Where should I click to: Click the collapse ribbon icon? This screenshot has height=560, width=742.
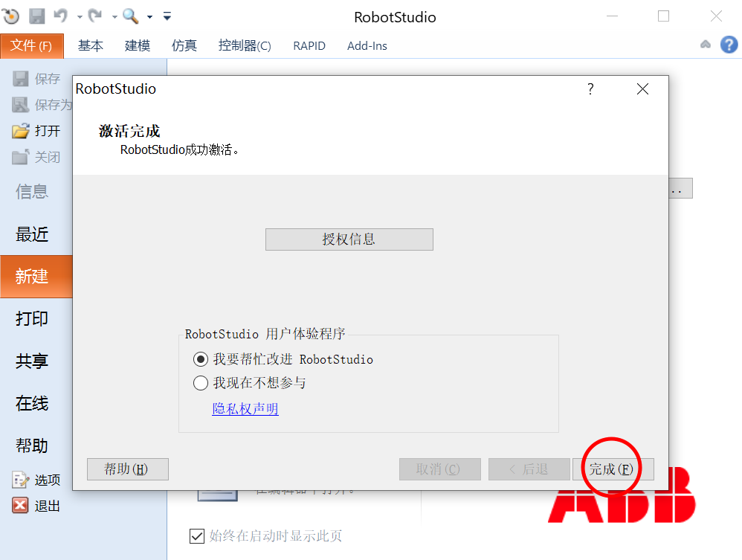coord(706,44)
